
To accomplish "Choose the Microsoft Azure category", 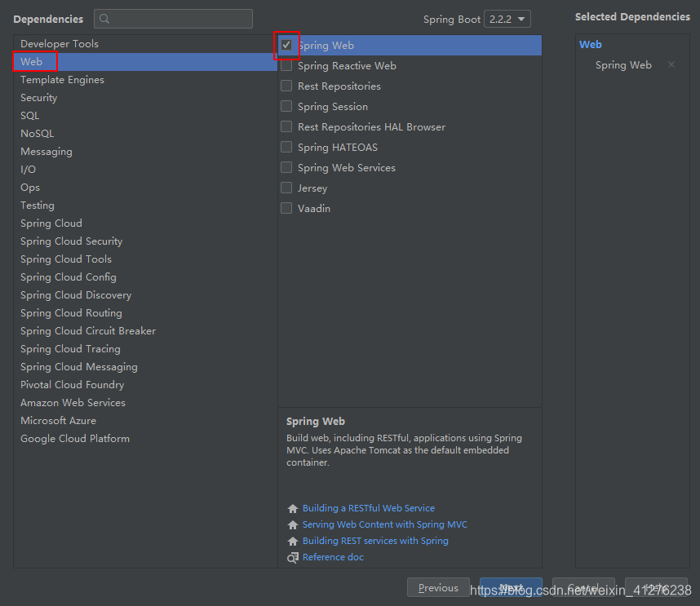I will pyautogui.click(x=145, y=420).
